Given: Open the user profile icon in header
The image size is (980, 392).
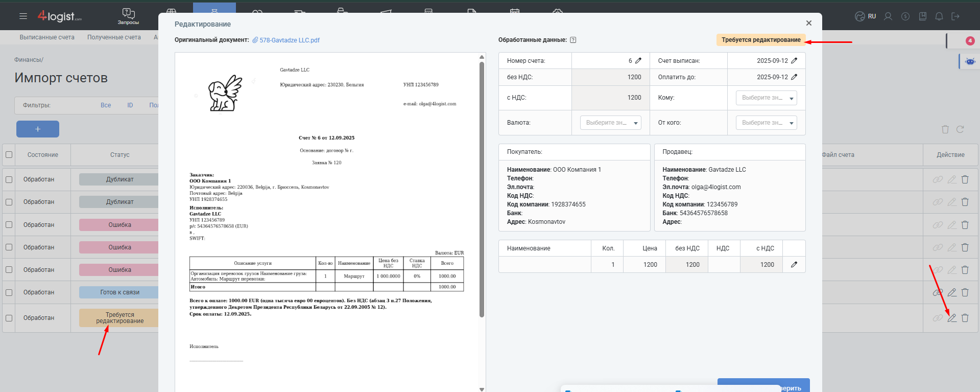Looking at the screenshot, I should point(888,16).
